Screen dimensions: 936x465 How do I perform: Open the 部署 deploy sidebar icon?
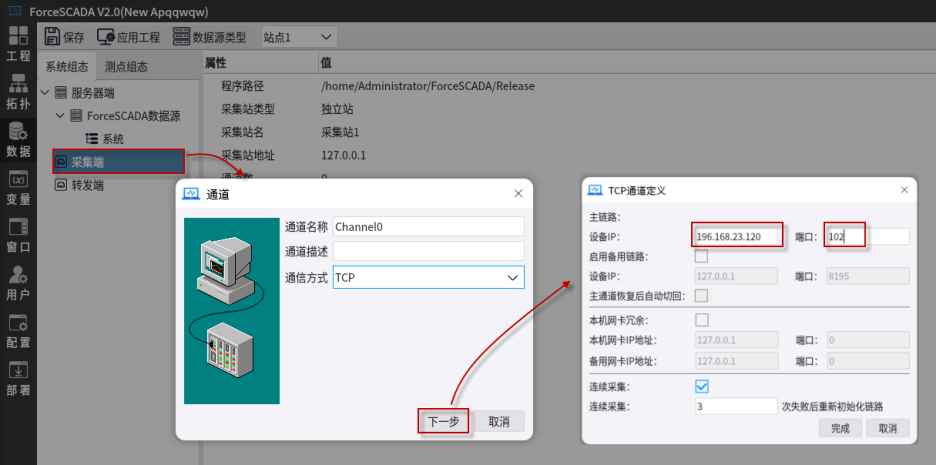[18, 379]
